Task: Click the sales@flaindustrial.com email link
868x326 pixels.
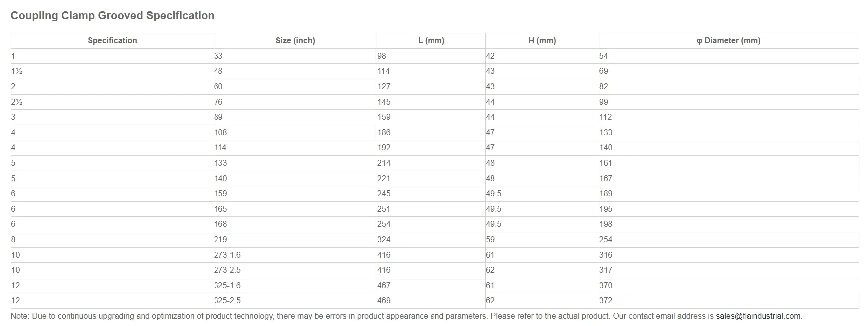Action: (758, 316)
